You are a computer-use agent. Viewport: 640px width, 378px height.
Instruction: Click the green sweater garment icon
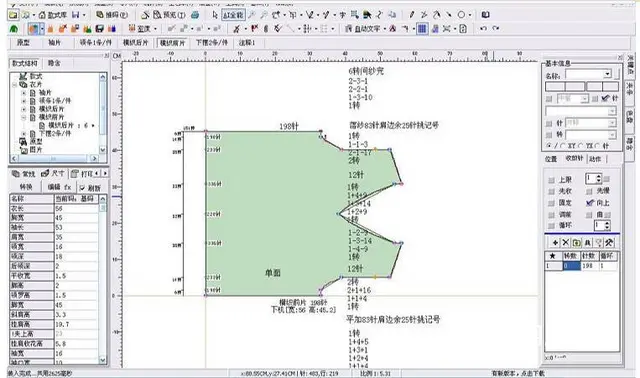[14, 29]
